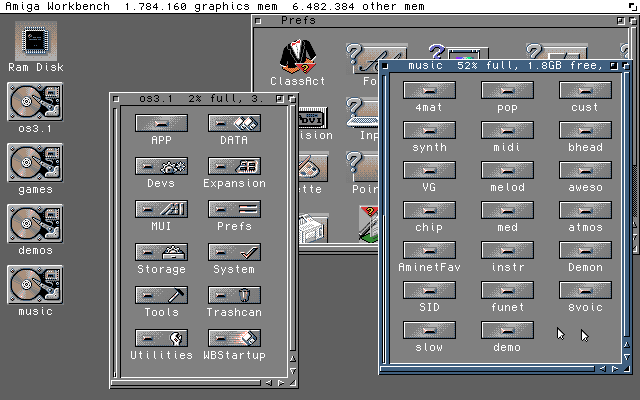Open the melod drawer

507,170
